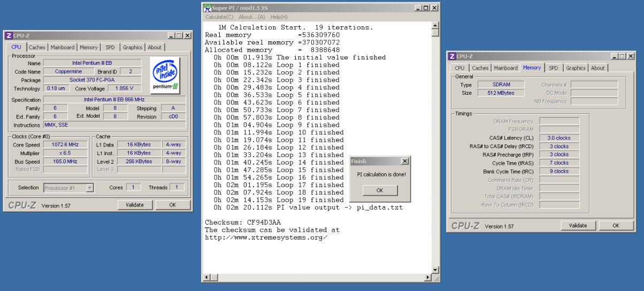Select Mainboard tab in right CPU-Z window
This screenshot has width=644, height=291.
pos(505,68)
